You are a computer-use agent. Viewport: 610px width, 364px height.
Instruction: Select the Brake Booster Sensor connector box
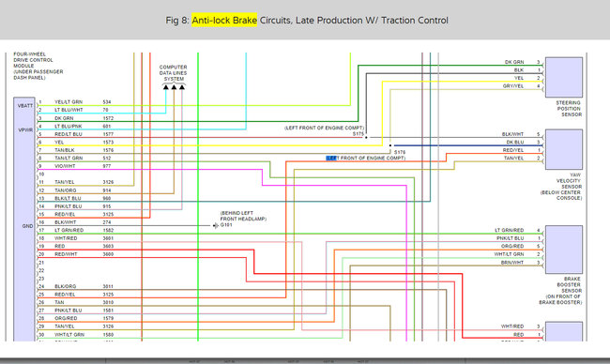564,250
